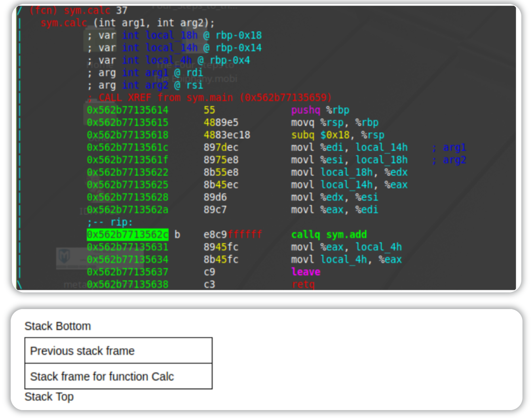
Task: Click 'var int local_4h @ rbp-0x4' line
Action: point(169,60)
